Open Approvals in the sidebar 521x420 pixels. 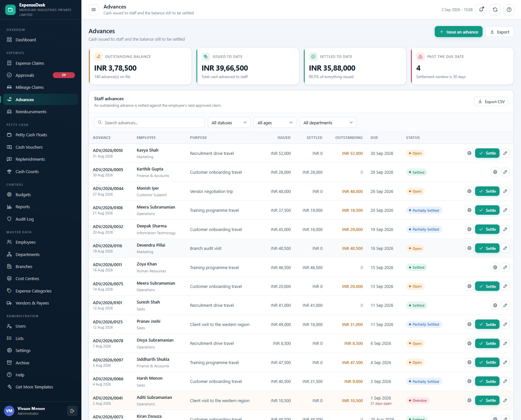pos(41,75)
